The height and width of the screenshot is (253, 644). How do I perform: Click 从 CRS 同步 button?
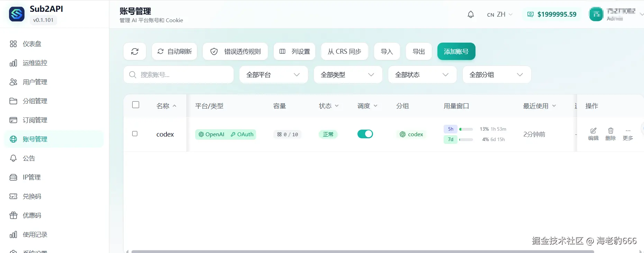[x=345, y=52]
